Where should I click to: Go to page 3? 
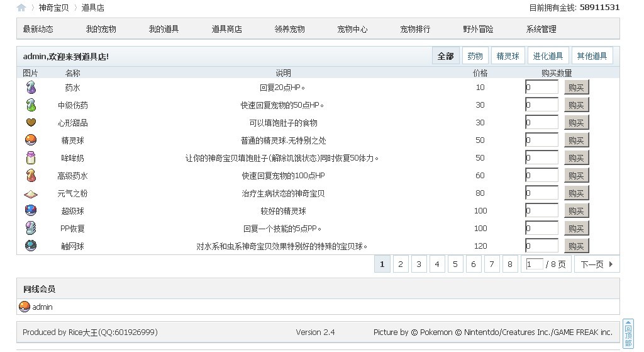coord(419,264)
